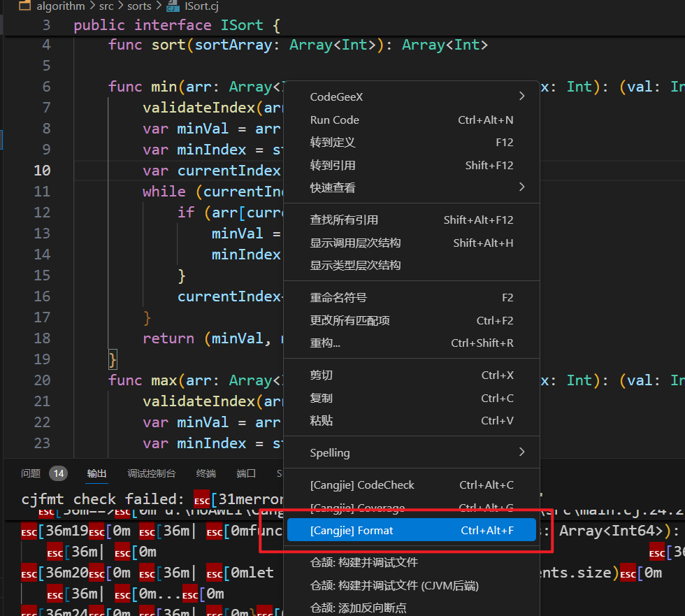Click 'currentIndex' variable on line 10
The height and width of the screenshot is (616, 685).
pyautogui.click(x=229, y=171)
